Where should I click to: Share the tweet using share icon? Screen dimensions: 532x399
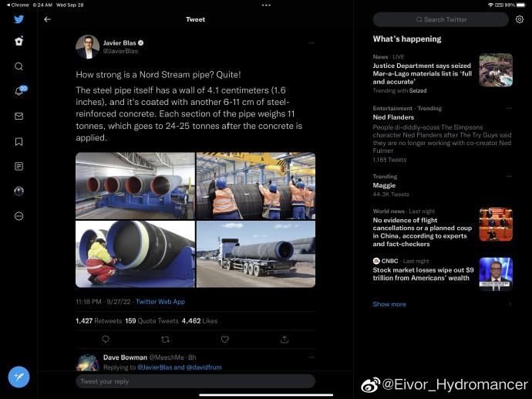285,340
